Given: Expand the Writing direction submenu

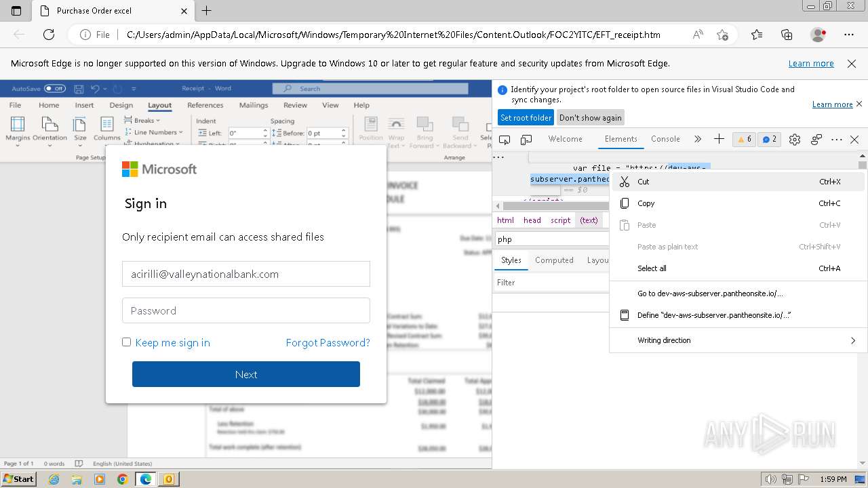Looking at the screenshot, I should [853, 340].
